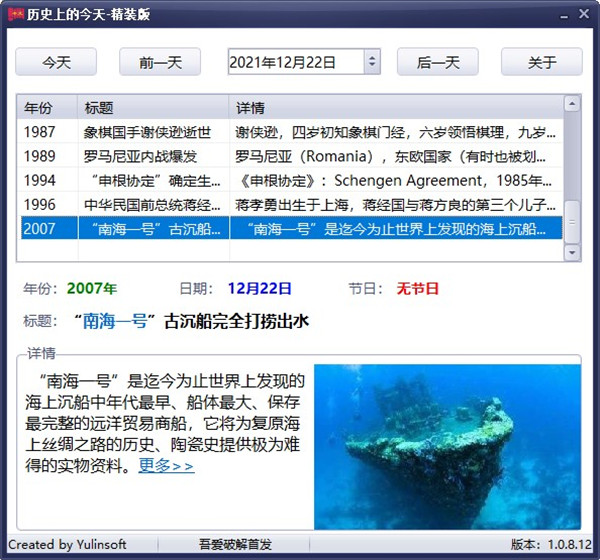Viewport: 600px width, 560px height.
Task: Click the title text 古沉船完全打捞出水
Action: 236,321
